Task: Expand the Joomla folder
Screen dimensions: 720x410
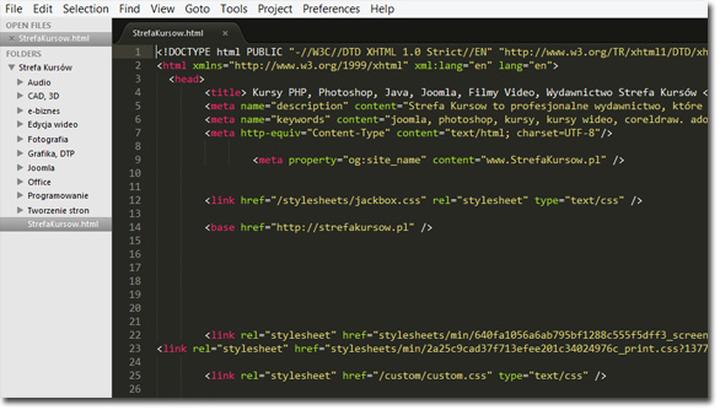Action: pos(20,167)
